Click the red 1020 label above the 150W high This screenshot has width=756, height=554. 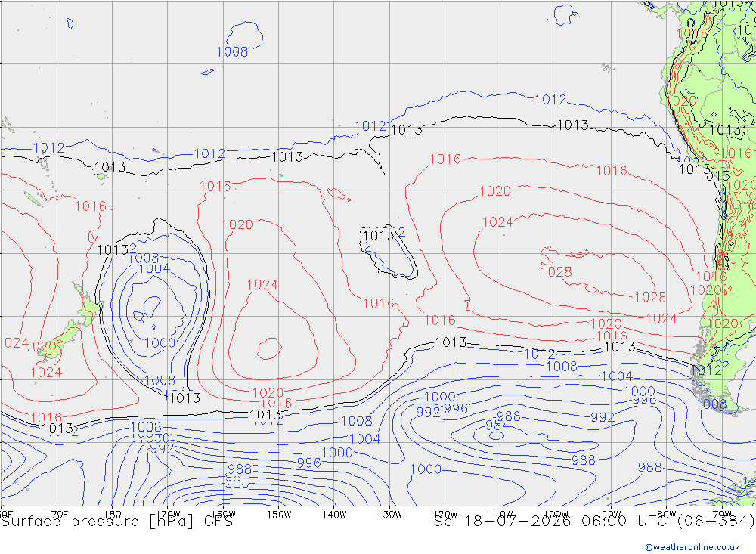click(237, 224)
